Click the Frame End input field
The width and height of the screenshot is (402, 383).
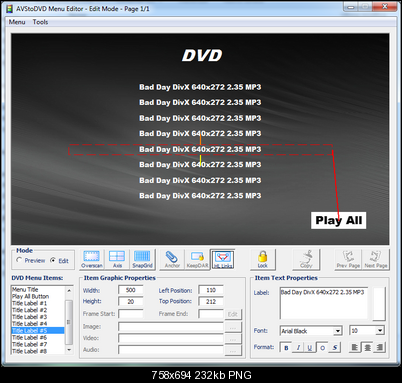click(x=211, y=314)
